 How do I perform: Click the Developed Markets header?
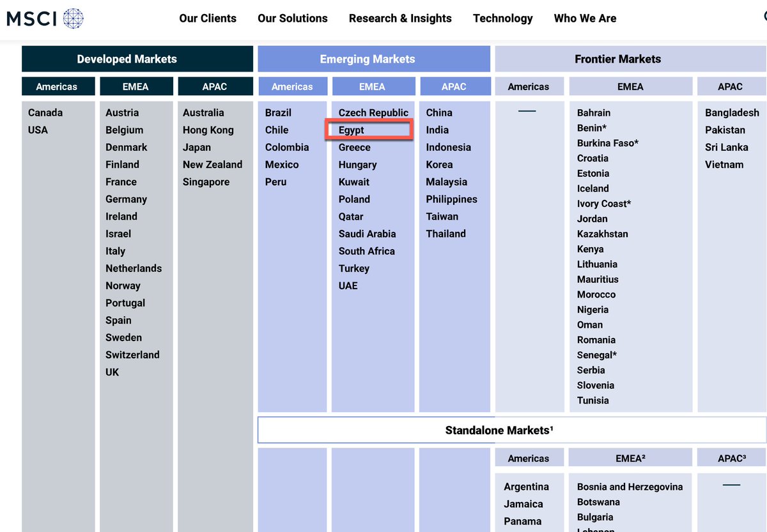pyautogui.click(x=137, y=59)
